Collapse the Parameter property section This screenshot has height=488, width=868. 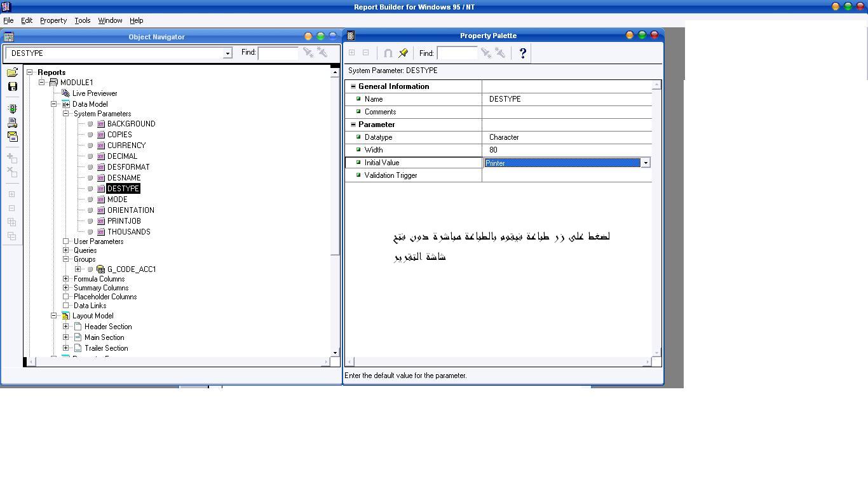[353, 125]
